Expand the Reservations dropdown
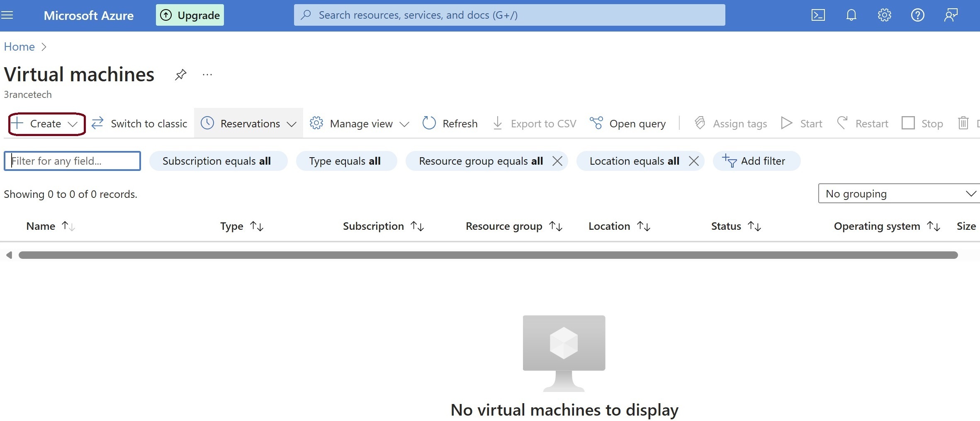Viewport: 980px width, 421px height. coord(248,124)
